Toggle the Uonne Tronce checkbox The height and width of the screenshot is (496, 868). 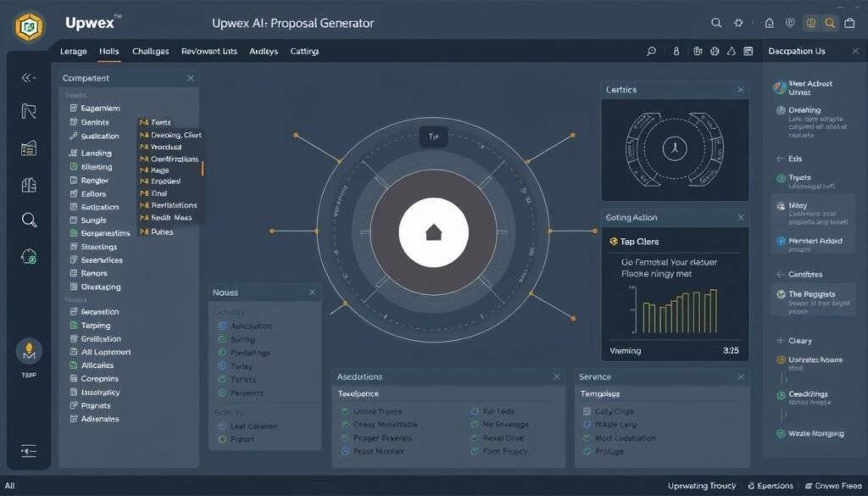345,411
